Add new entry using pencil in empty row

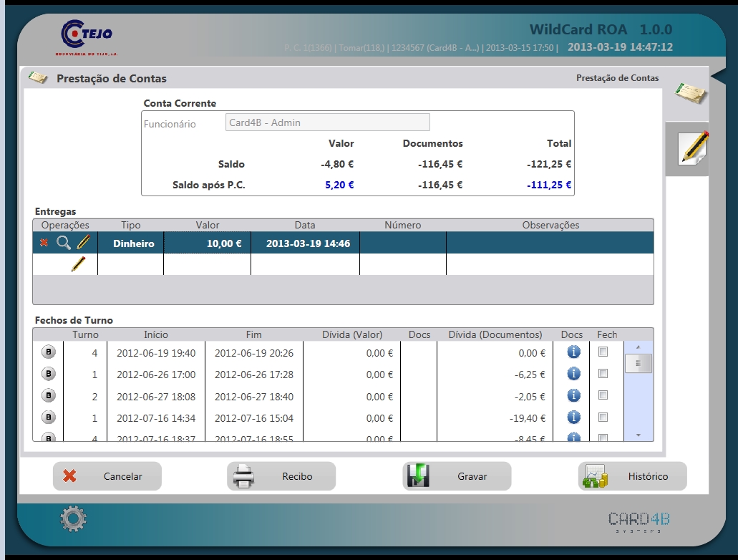point(78,264)
